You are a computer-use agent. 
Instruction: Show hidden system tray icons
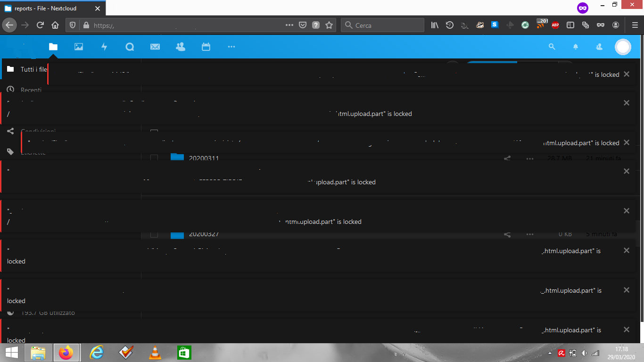(x=550, y=353)
